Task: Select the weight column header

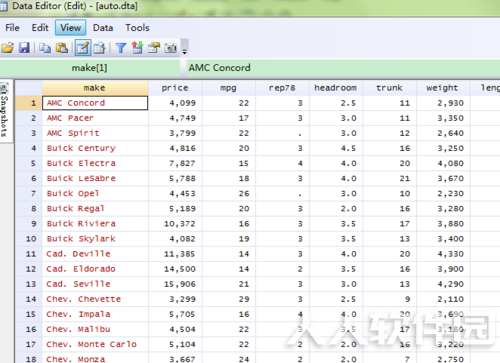Action: (443, 88)
